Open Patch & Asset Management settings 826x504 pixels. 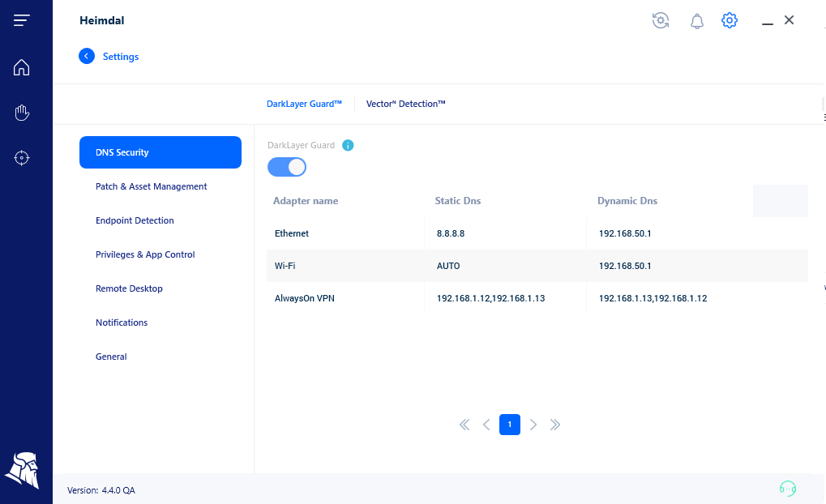pyautogui.click(x=152, y=186)
